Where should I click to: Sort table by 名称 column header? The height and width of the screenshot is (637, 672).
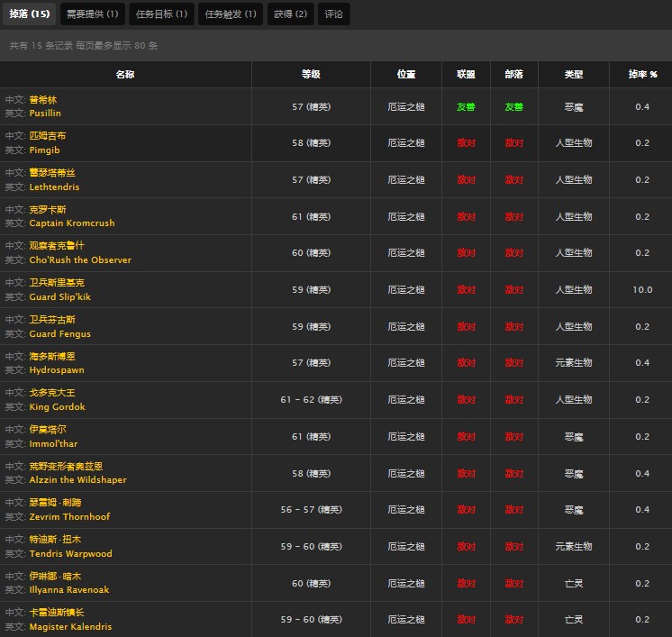[125, 75]
